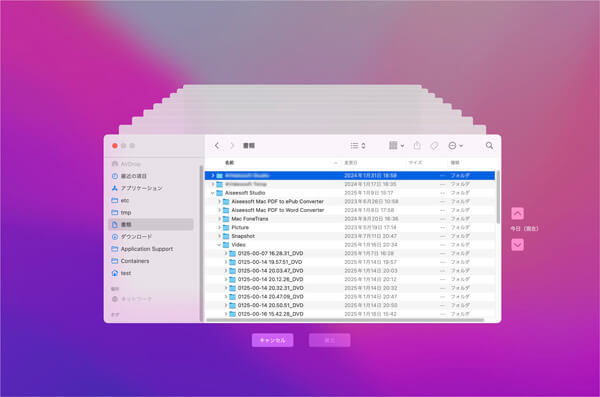Go back with the left chevron button

coord(217,145)
